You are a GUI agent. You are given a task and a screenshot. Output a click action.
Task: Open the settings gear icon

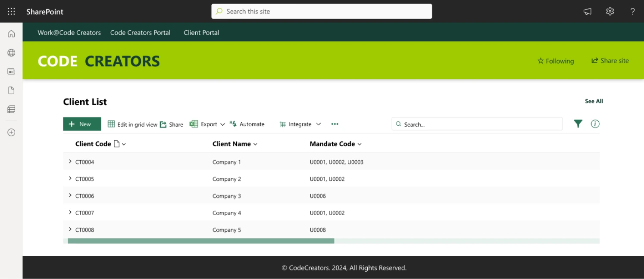[610, 11]
